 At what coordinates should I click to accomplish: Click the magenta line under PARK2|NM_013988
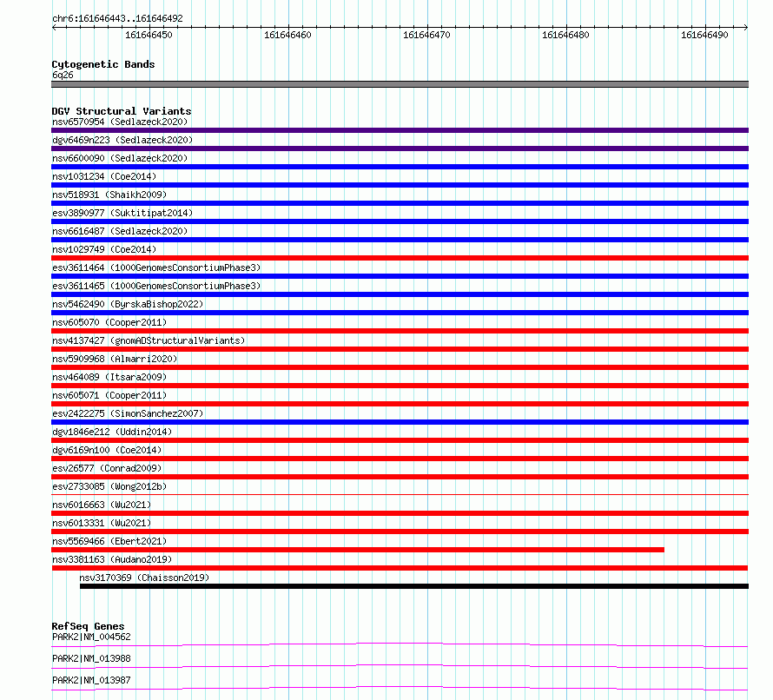tap(400, 666)
